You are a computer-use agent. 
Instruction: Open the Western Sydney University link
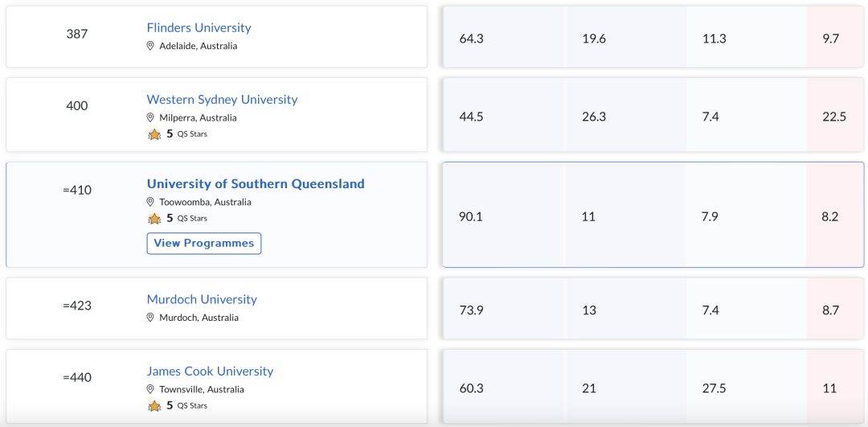click(x=222, y=99)
